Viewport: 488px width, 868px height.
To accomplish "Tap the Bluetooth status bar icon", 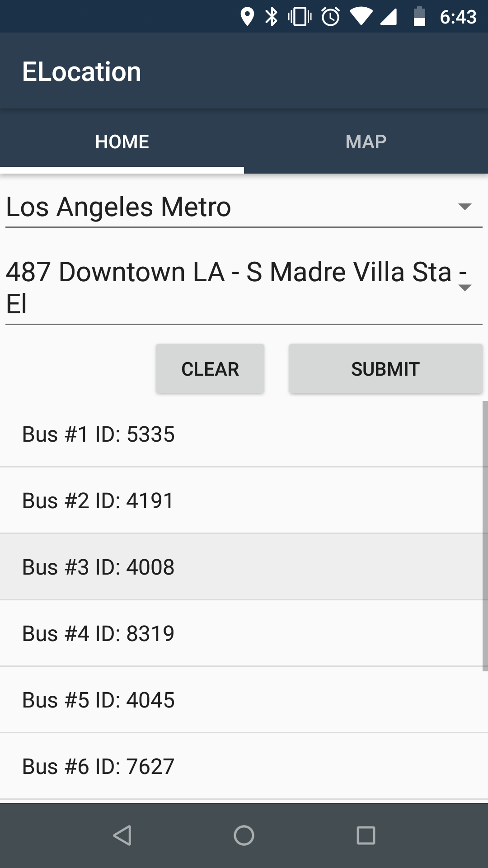I will pyautogui.click(x=271, y=17).
